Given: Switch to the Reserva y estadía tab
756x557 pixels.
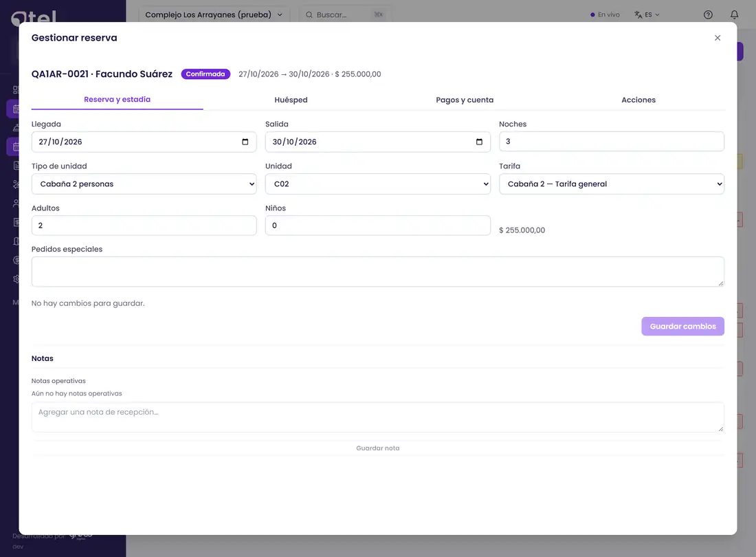Looking at the screenshot, I should point(117,99).
